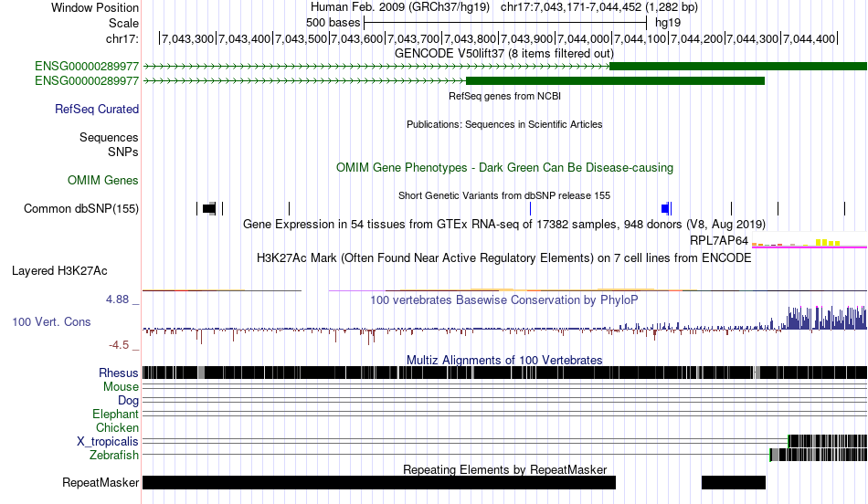Image resolution: width=868 pixels, height=504 pixels.
Task: Open the GTEx Gene Expression track title
Action: click(504, 224)
